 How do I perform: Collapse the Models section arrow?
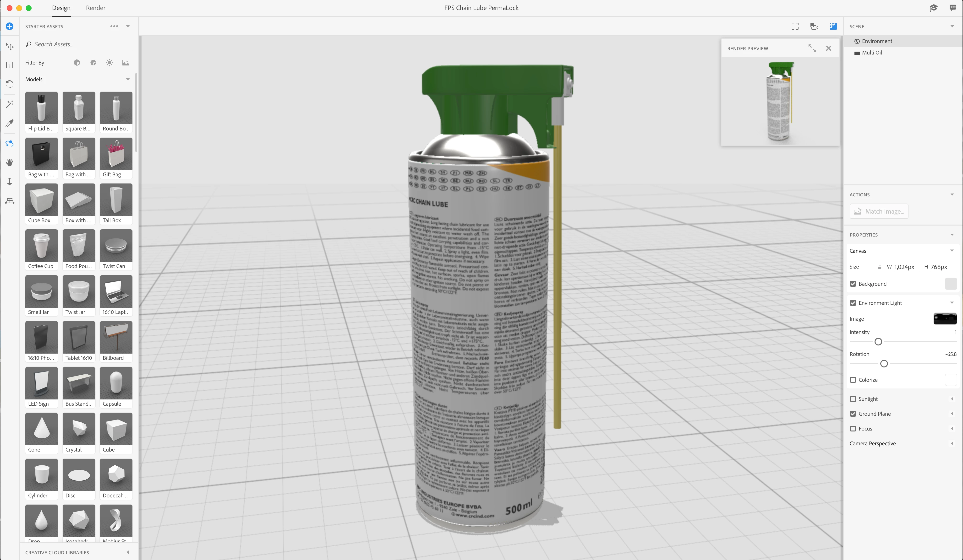click(128, 80)
